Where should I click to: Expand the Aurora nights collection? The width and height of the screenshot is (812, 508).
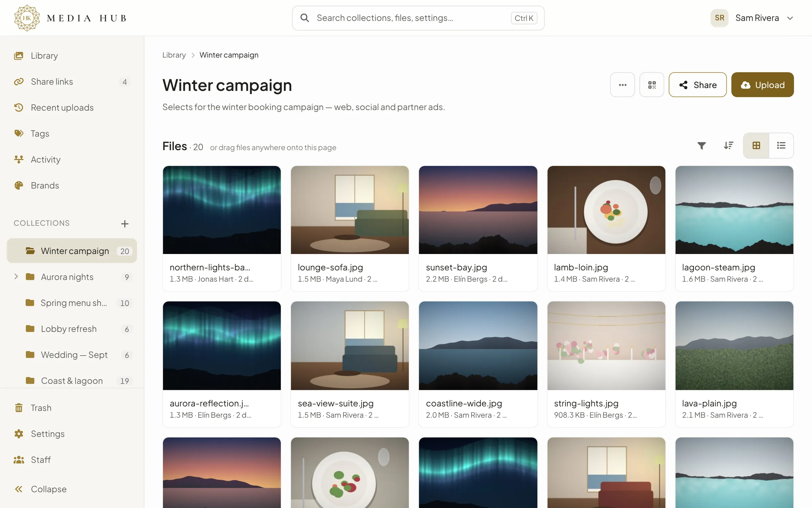16,277
